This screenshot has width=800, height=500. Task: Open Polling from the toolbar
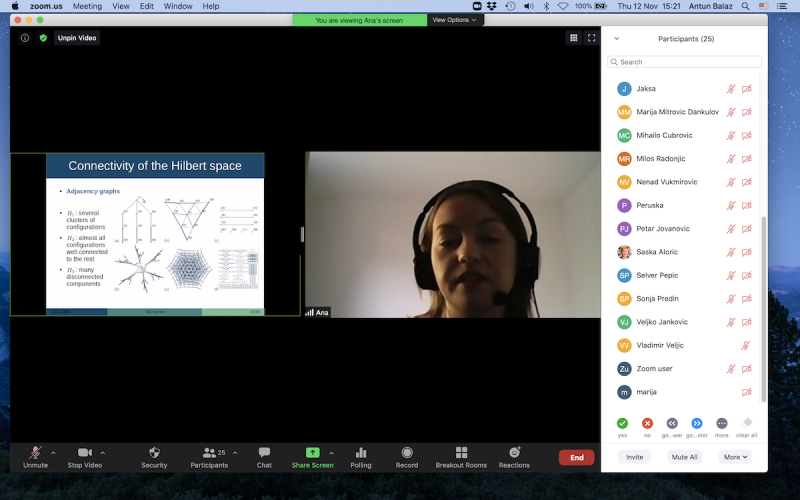coord(361,457)
